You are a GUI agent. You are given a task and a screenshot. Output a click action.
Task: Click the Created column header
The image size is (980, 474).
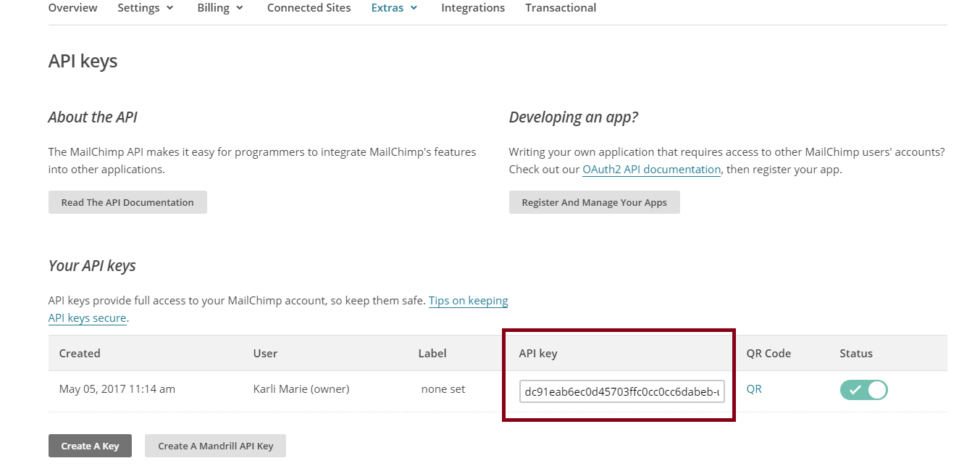click(80, 354)
